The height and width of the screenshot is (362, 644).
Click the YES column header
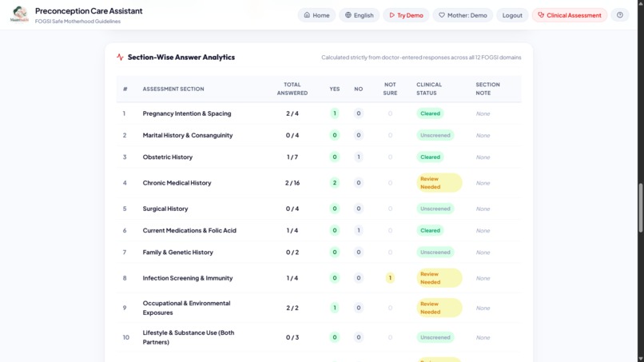[334, 89]
